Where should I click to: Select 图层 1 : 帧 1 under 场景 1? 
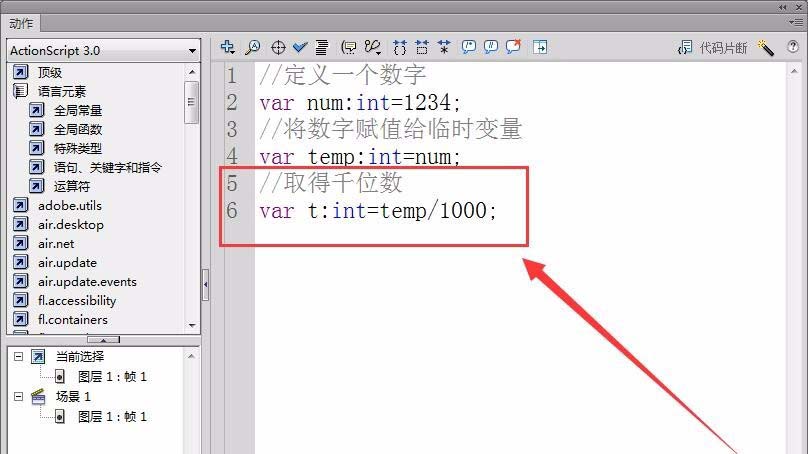(112, 416)
